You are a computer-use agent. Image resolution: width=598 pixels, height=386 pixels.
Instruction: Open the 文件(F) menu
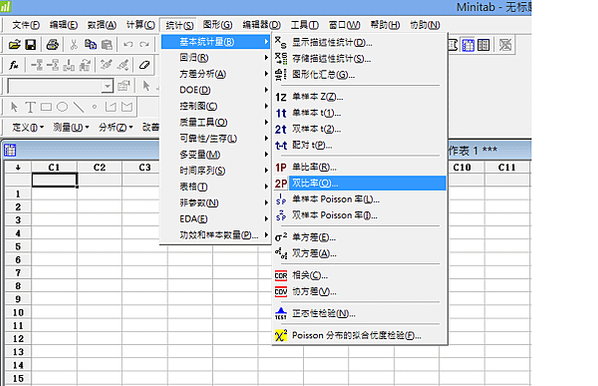coord(26,25)
